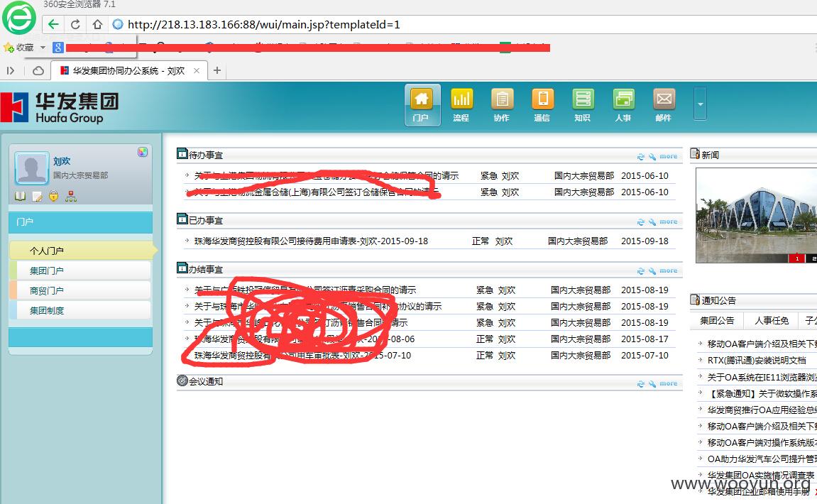Click the 华发集团 Huafa Group logo
Image resolution: width=817 pixels, height=504 pixels.
point(60,107)
